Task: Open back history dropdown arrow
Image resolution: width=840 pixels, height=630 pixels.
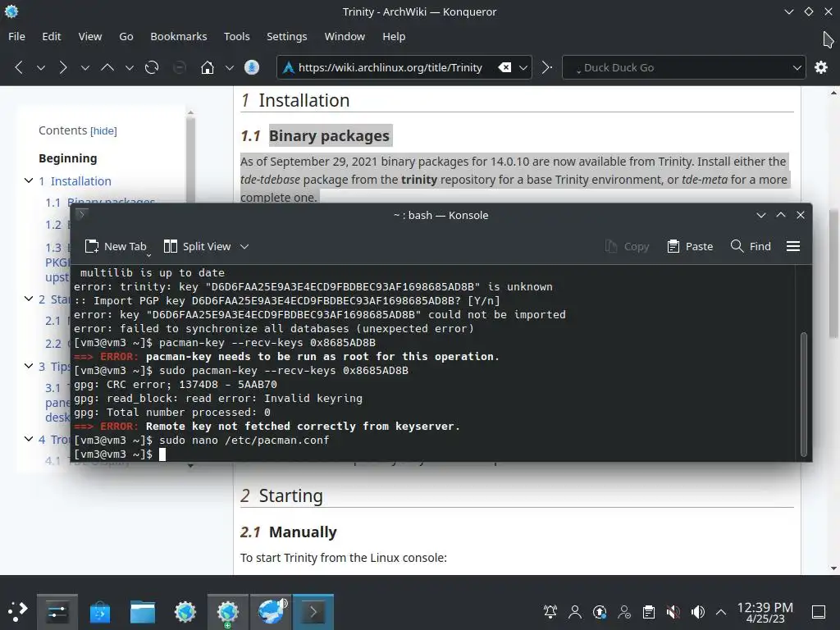Action: pos(41,68)
